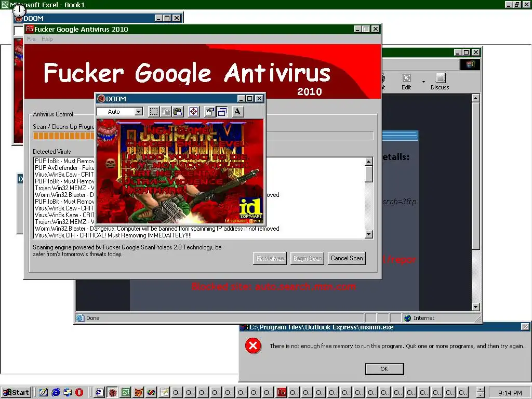
Task: Launch Opera from Quick Launch
Action: click(x=79, y=392)
